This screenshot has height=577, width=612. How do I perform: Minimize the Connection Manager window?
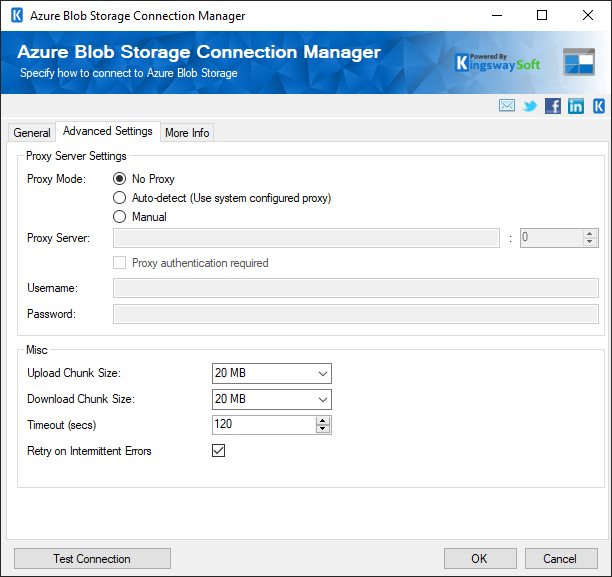[496, 16]
